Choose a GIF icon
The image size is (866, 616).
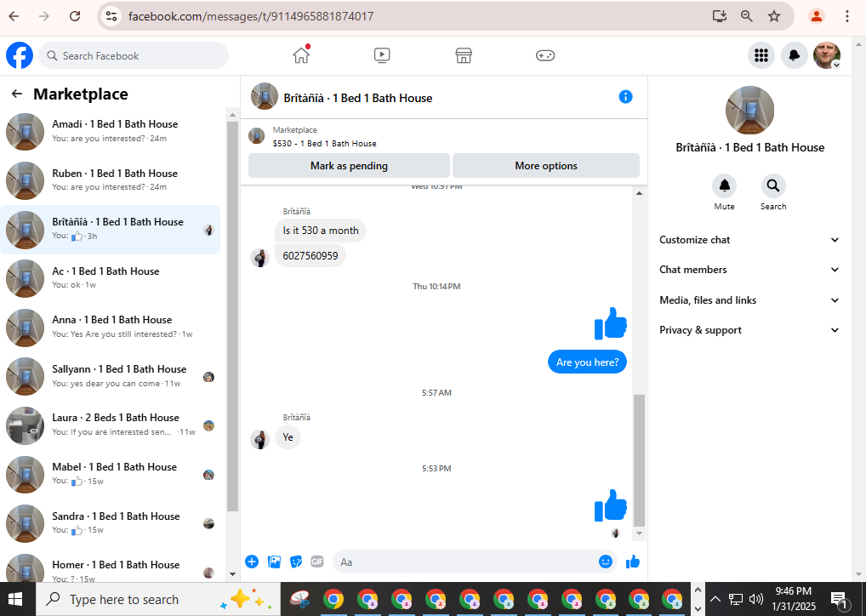coord(317,562)
